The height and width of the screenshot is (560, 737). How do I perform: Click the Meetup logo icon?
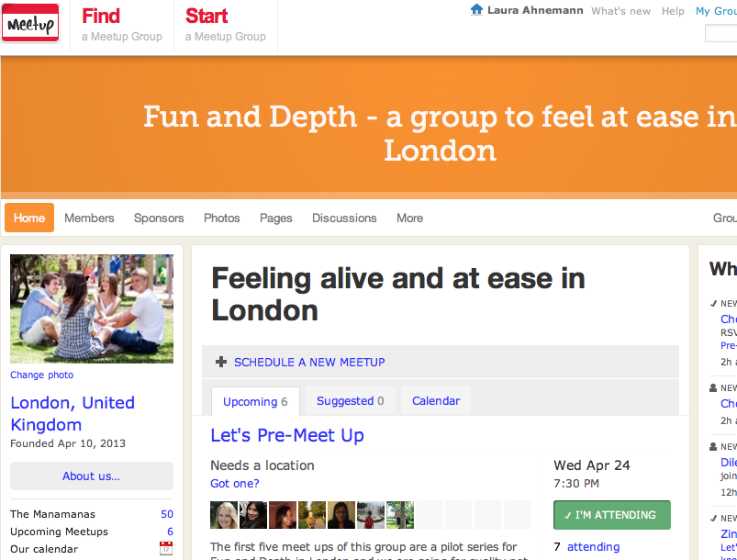[30, 23]
